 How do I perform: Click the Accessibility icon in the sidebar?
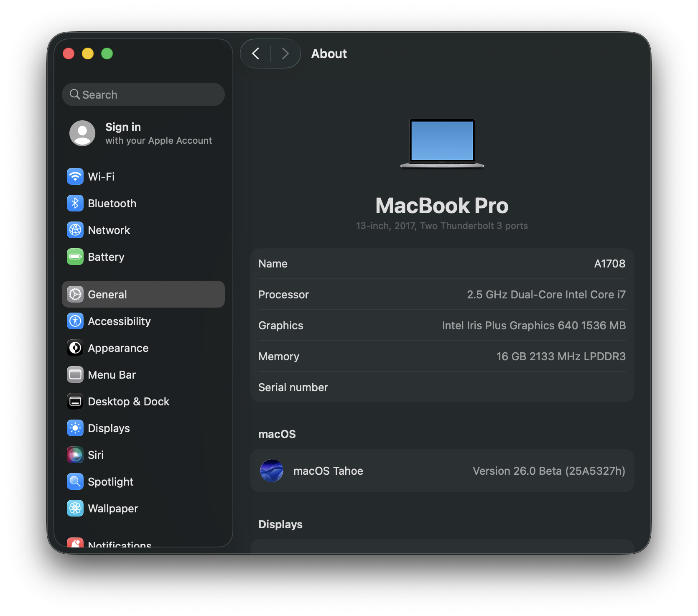75,321
